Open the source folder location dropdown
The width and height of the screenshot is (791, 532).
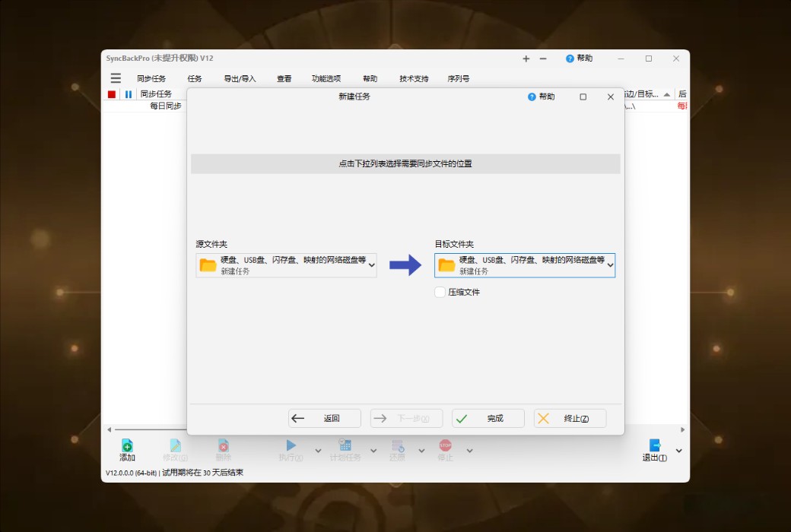372,265
